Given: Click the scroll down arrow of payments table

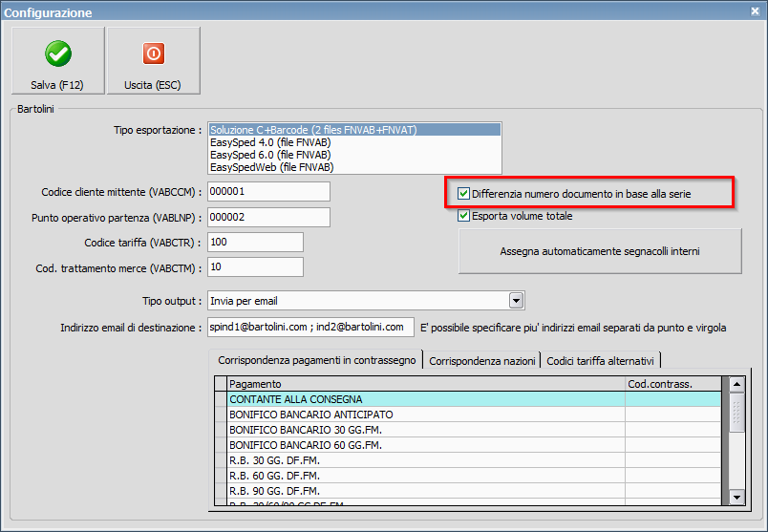Looking at the screenshot, I should 736,498.
